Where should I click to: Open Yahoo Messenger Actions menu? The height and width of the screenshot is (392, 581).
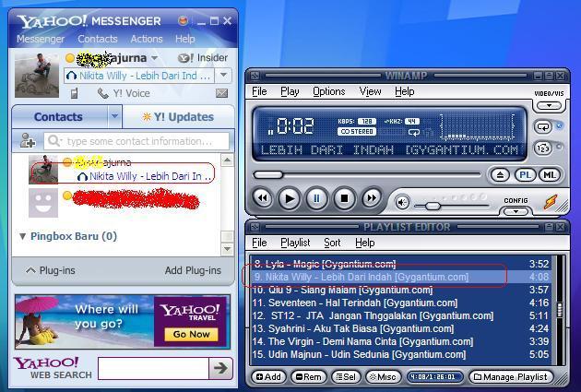[x=147, y=39]
